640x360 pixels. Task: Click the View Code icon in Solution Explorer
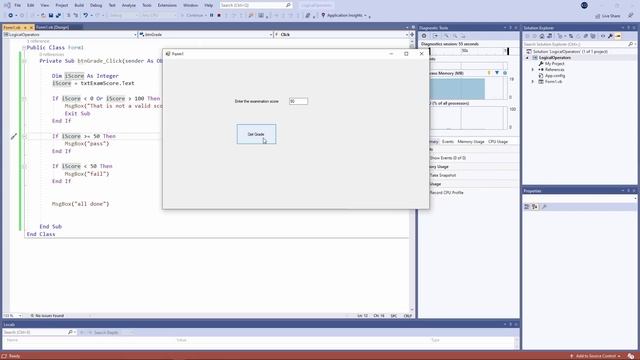(603, 36)
